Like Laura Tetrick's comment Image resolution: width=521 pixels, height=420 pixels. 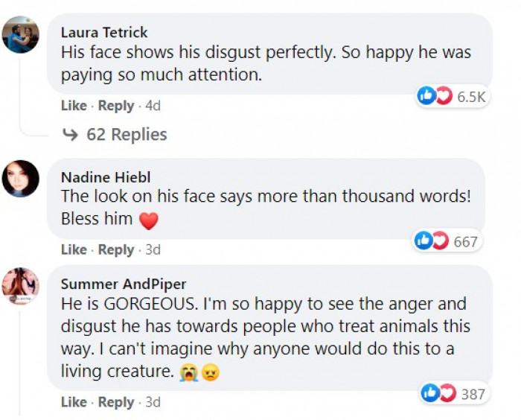74,106
